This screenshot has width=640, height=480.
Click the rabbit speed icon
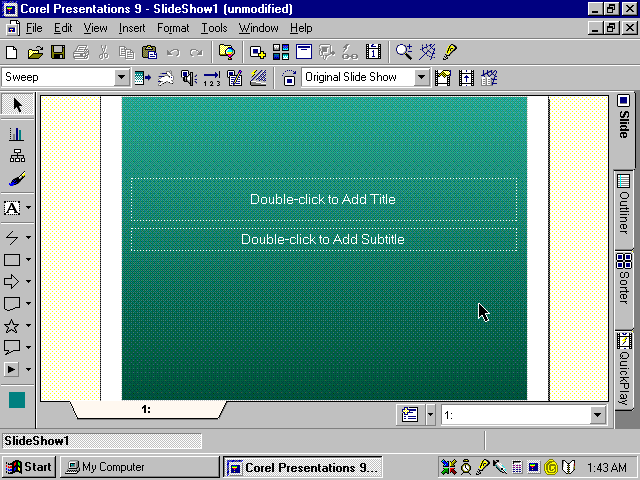(x=166, y=78)
